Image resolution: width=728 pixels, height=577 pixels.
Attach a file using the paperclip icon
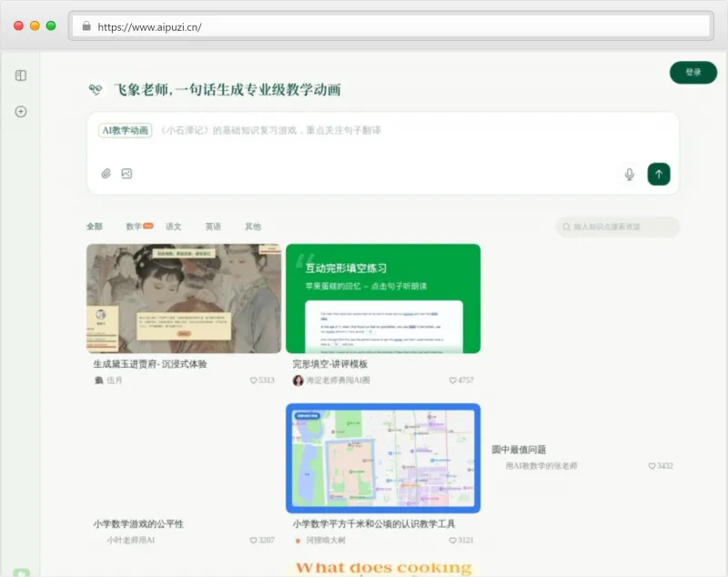105,173
